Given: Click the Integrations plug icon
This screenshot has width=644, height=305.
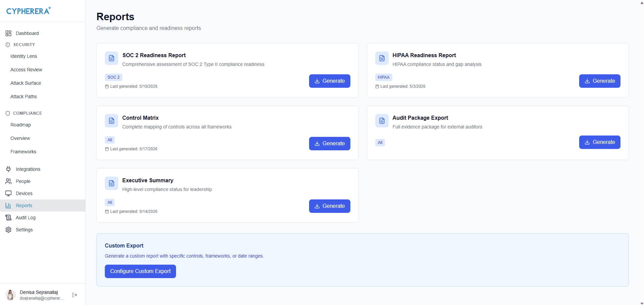Looking at the screenshot, I should point(8,169).
